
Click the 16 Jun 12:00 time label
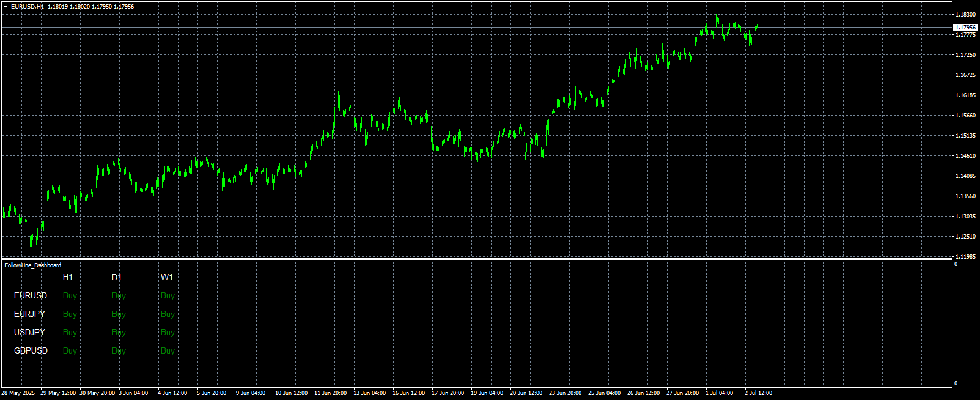click(409, 393)
